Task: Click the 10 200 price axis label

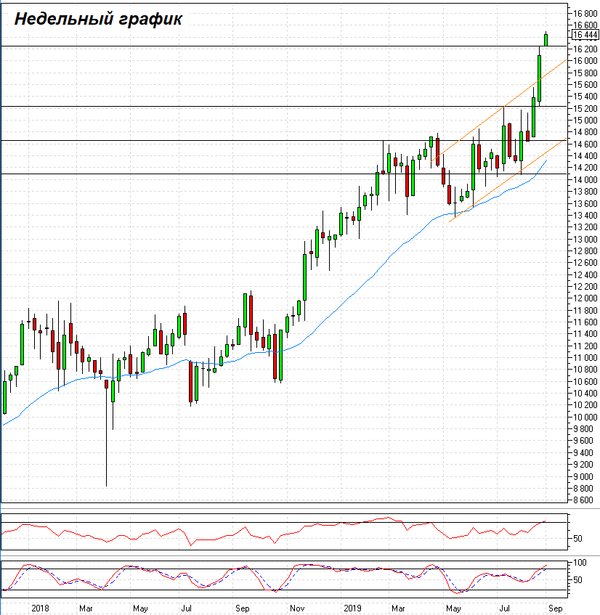Action: [585, 406]
